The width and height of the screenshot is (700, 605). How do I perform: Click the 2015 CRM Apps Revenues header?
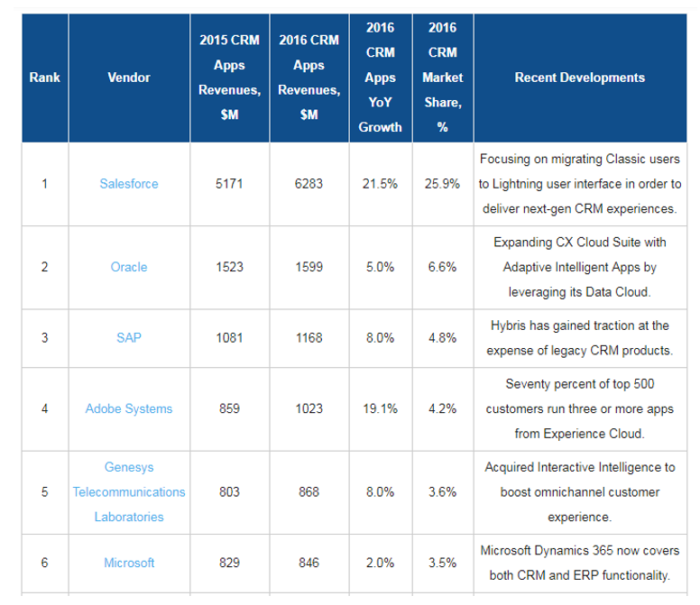(x=229, y=78)
